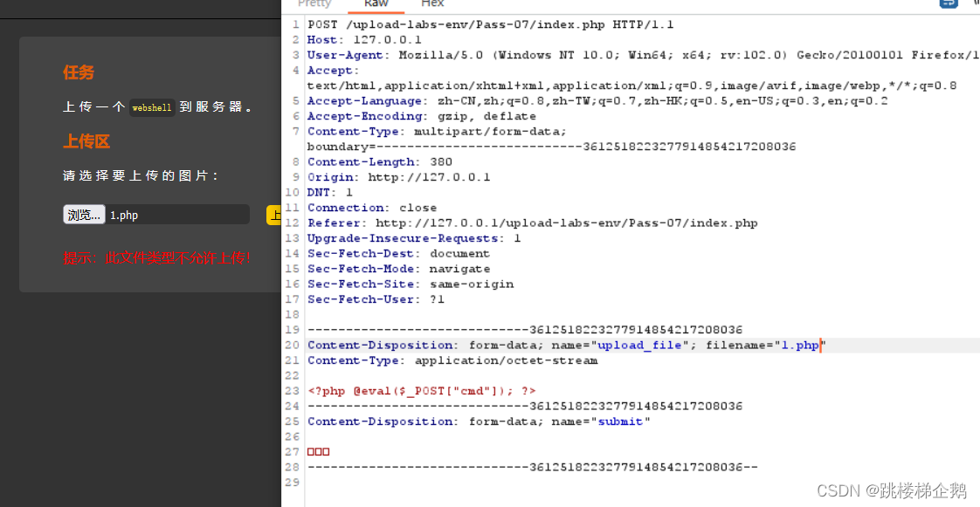Screen dimensions: 980x507
Task: Switch to the Pretty view tab
Action: point(314,3)
